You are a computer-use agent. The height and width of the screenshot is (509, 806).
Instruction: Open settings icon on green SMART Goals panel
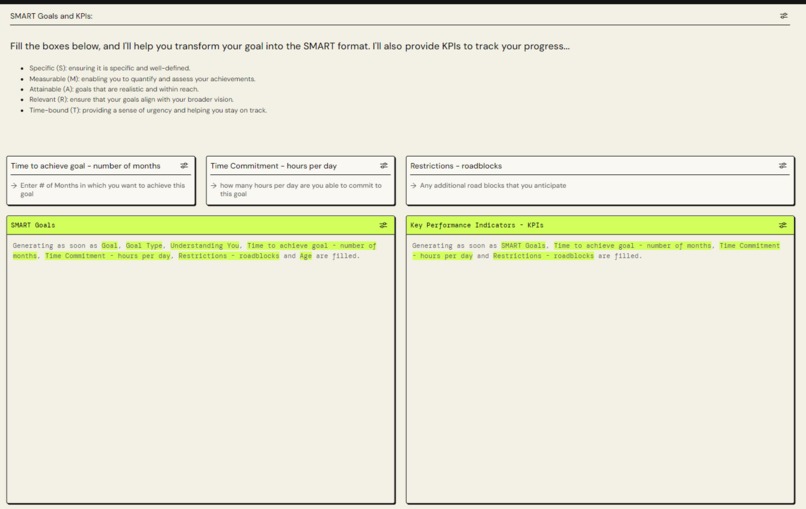383,225
